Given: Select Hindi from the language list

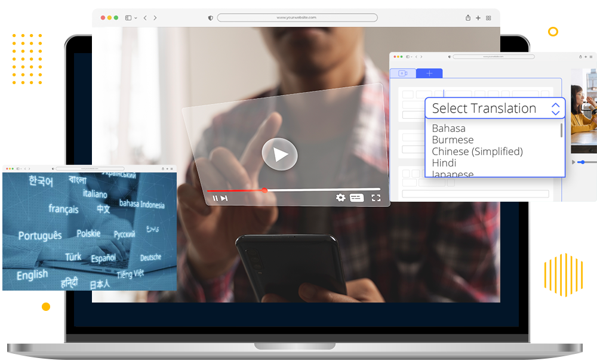Looking at the screenshot, I should (444, 163).
